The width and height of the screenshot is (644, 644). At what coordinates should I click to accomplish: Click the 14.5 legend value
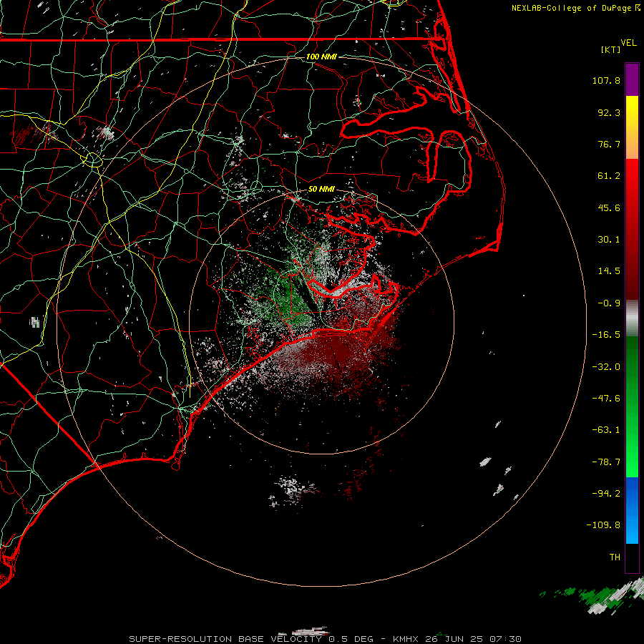point(609,271)
